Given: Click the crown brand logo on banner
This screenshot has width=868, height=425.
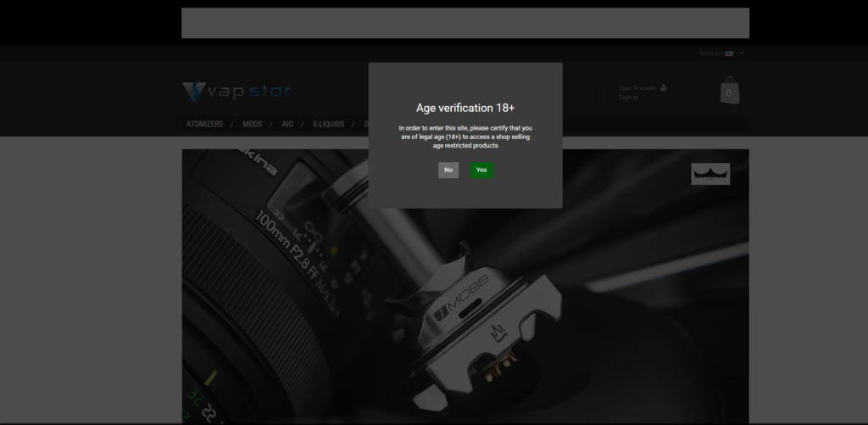Looking at the screenshot, I should (710, 174).
